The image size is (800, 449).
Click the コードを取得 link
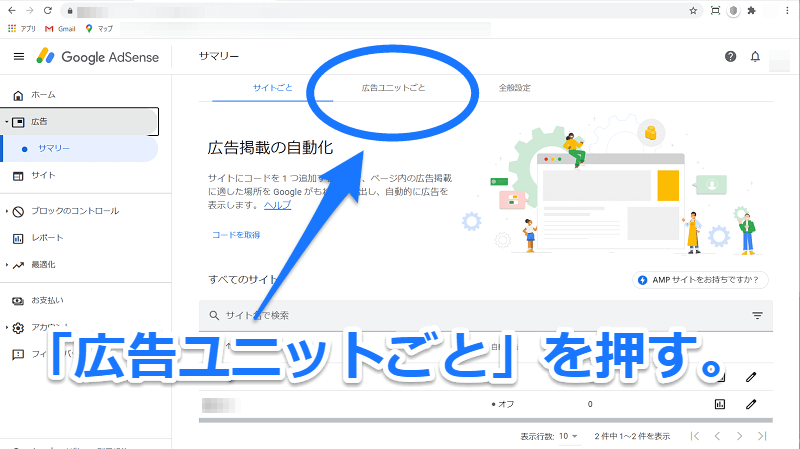pos(236,235)
